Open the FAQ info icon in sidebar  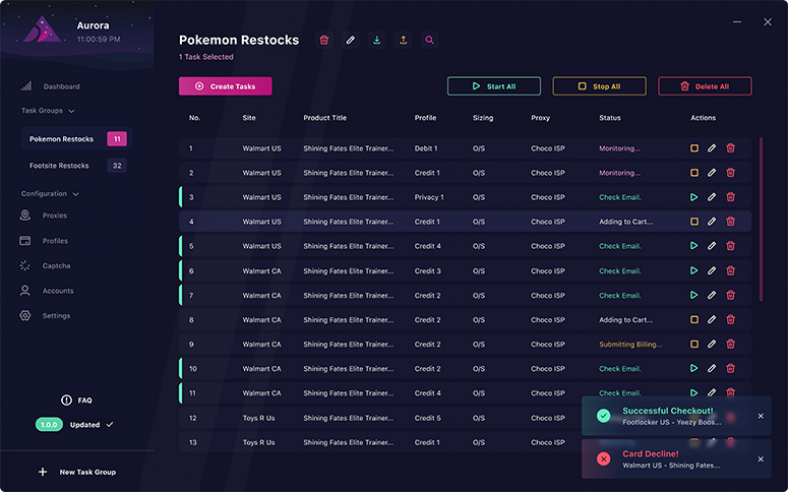[66, 400]
